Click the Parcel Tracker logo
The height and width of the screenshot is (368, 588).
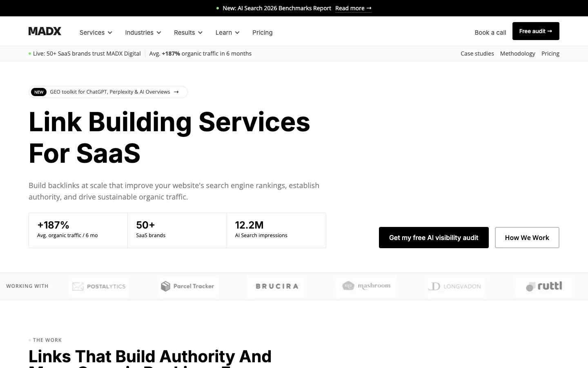pyautogui.click(x=188, y=286)
